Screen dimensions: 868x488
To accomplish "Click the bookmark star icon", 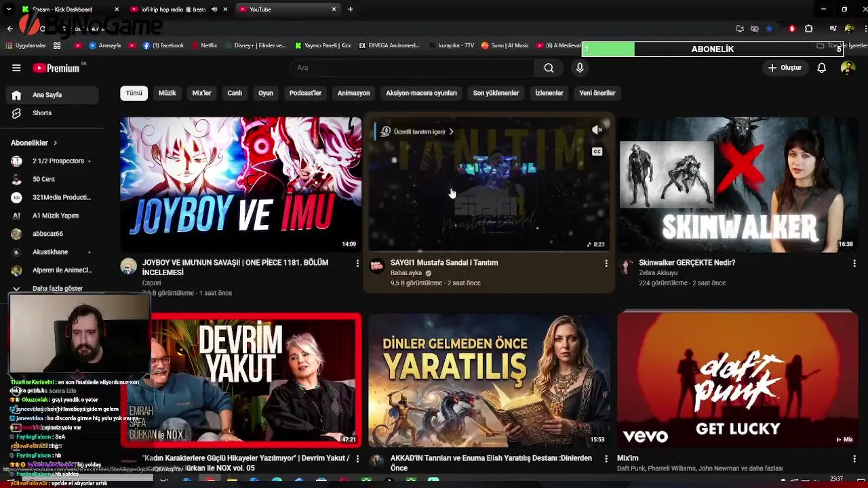I will coord(769,28).
